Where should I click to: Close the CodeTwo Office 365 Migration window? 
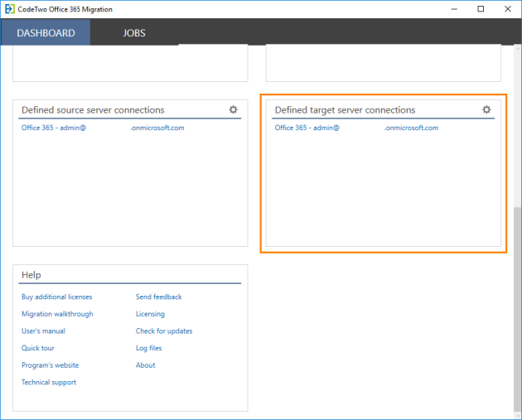507,9
